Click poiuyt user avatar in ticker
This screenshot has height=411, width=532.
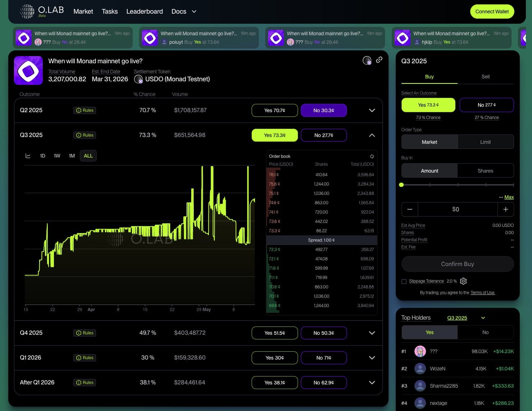point(164,42)
